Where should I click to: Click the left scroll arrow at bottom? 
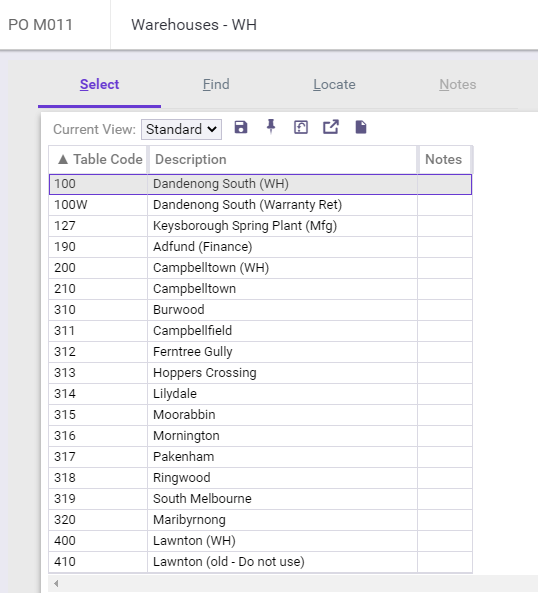[56, 583]
